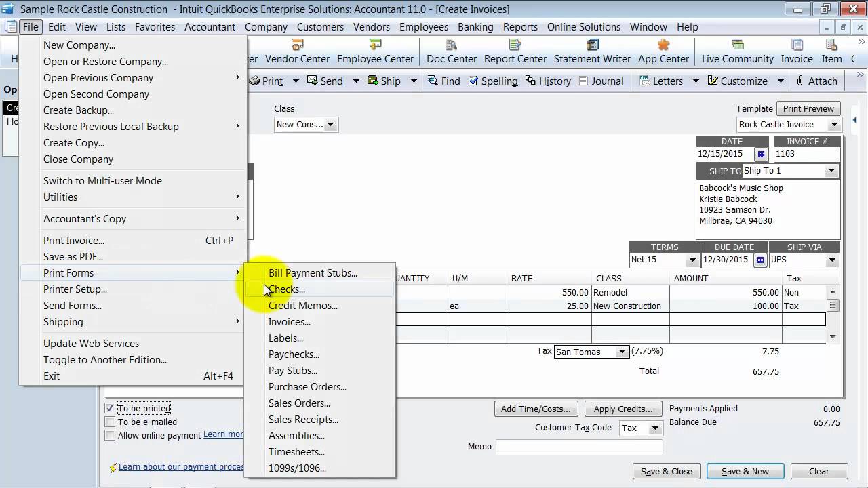Open the Banking menu
Viewport: 868px width, 488px height.
pos(475,27)
